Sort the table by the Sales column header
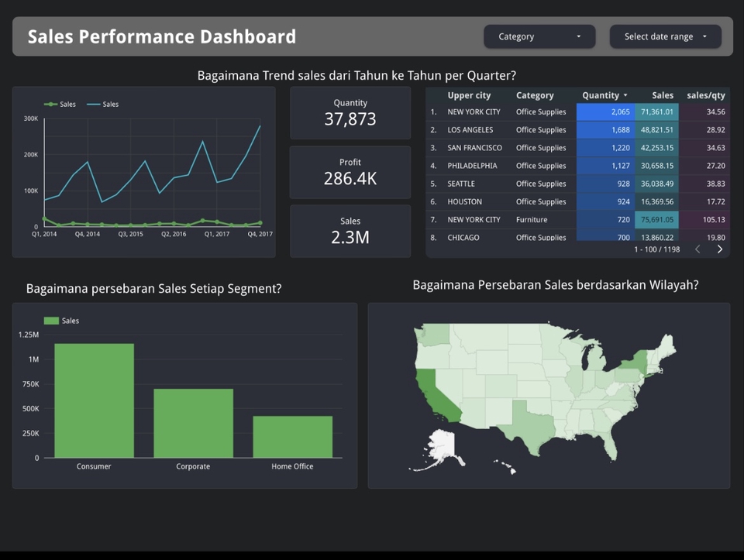 663,95
